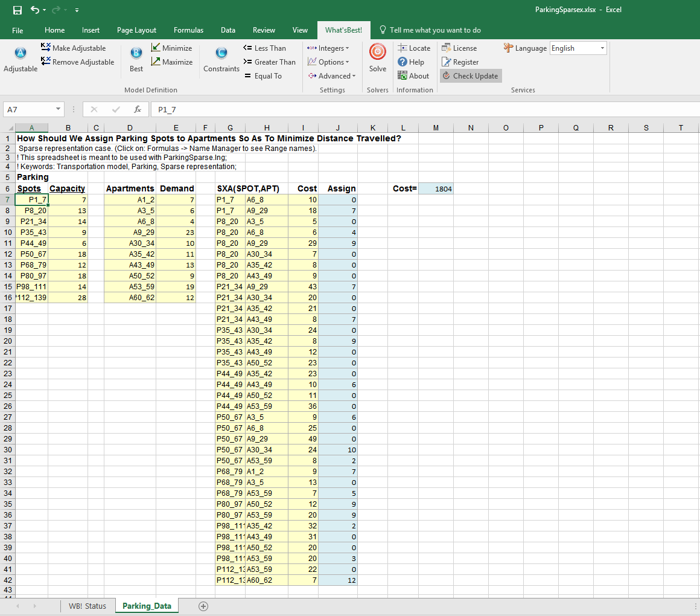This screenshot has width=700, height=616.
Task: Add an Equal To constraint
Action: point(263,75)
